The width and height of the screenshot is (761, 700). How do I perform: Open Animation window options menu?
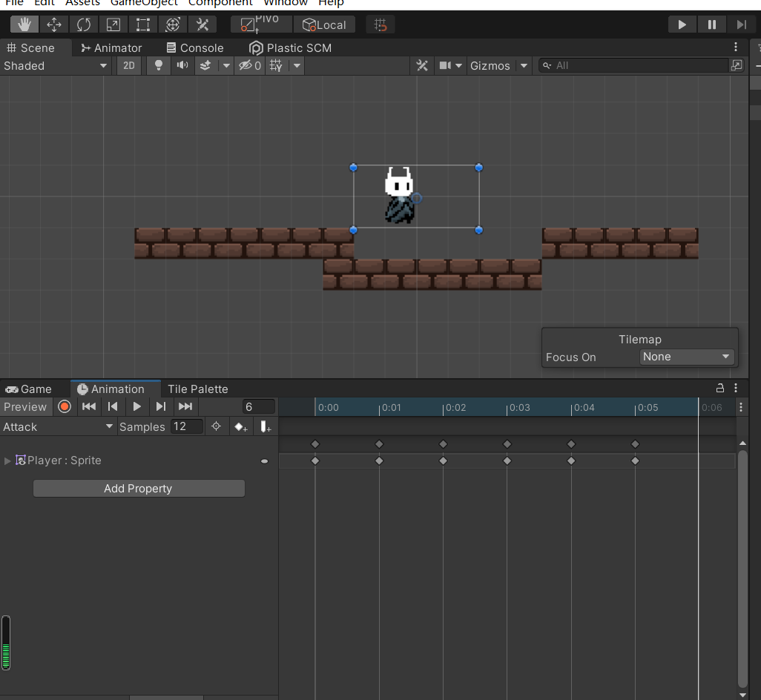[x=736, y=388]
